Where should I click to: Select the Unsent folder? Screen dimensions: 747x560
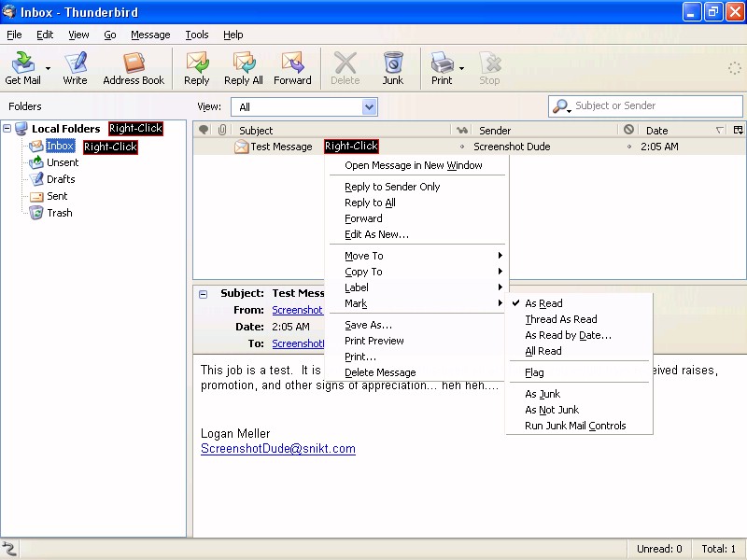63,162
